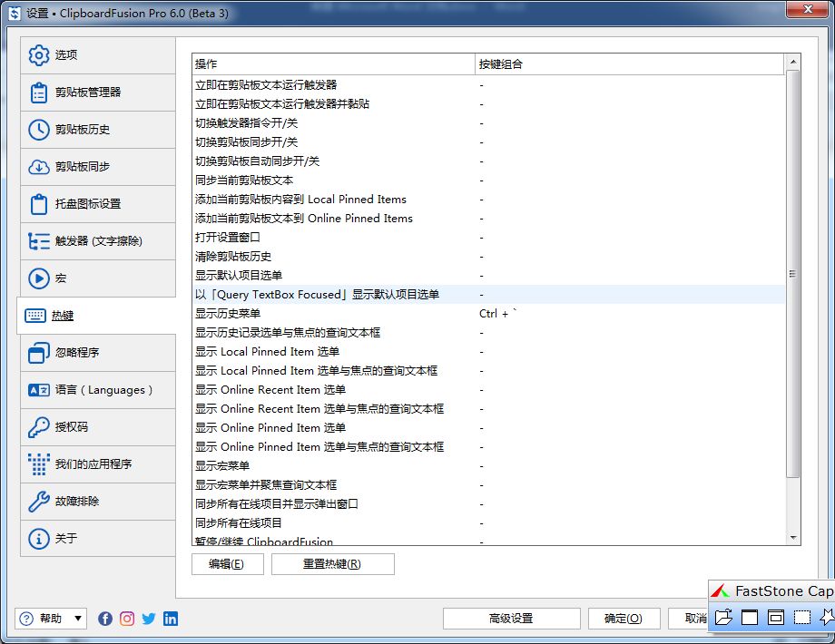Select row 显示历史记录选单与焦点的查询文本框
The image size is (835, 644).
[488, 333]
